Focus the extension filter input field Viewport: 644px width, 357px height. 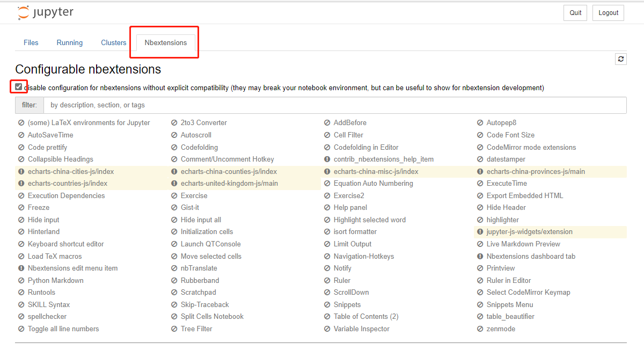(x=335, y=105)
